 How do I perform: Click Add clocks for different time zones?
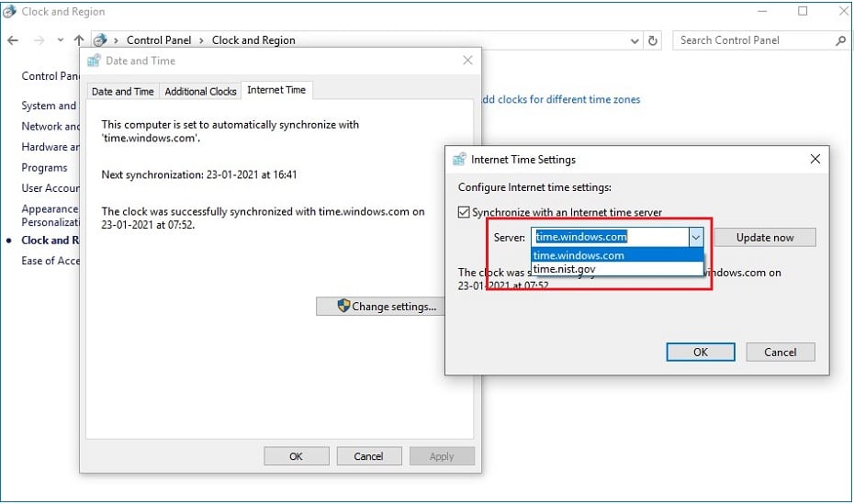point(561,99)
